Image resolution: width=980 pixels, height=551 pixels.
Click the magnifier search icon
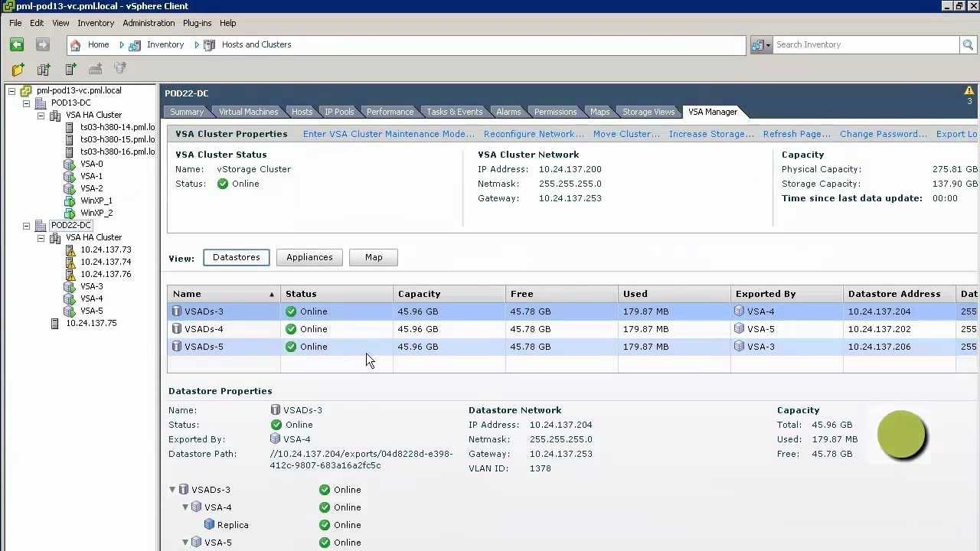point(968,45)
